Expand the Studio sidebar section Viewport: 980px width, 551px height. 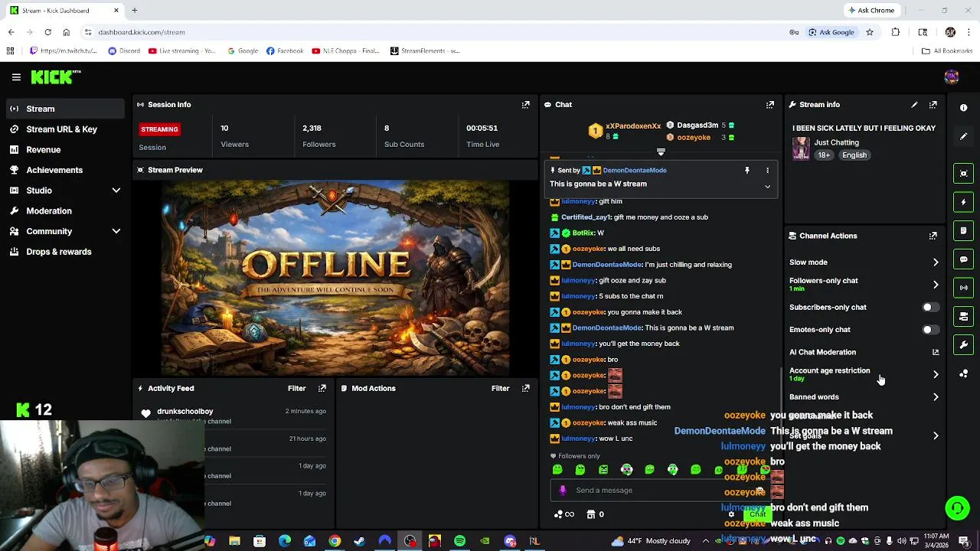point(116,191)
